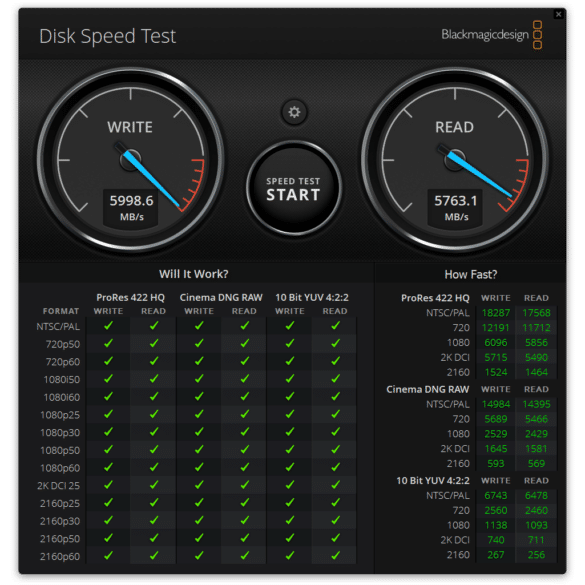
Task: Click ProRes 422 HQ read checkmark for 720p50
Action: (x=154, y=343)
